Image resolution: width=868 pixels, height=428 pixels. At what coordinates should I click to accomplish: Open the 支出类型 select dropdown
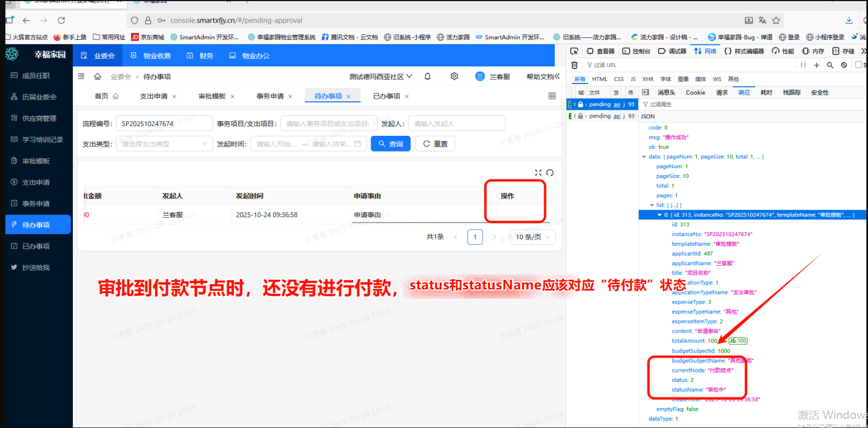point(164,144)
